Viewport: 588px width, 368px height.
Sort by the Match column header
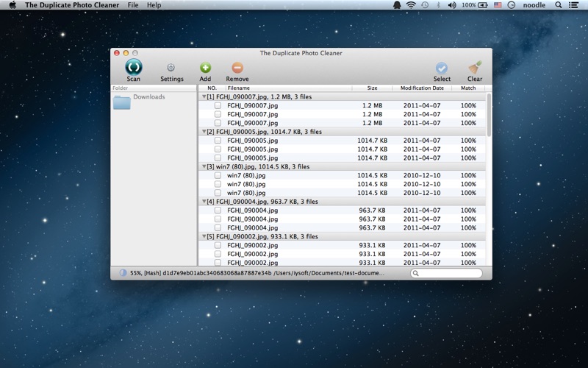tap(468, 88)
